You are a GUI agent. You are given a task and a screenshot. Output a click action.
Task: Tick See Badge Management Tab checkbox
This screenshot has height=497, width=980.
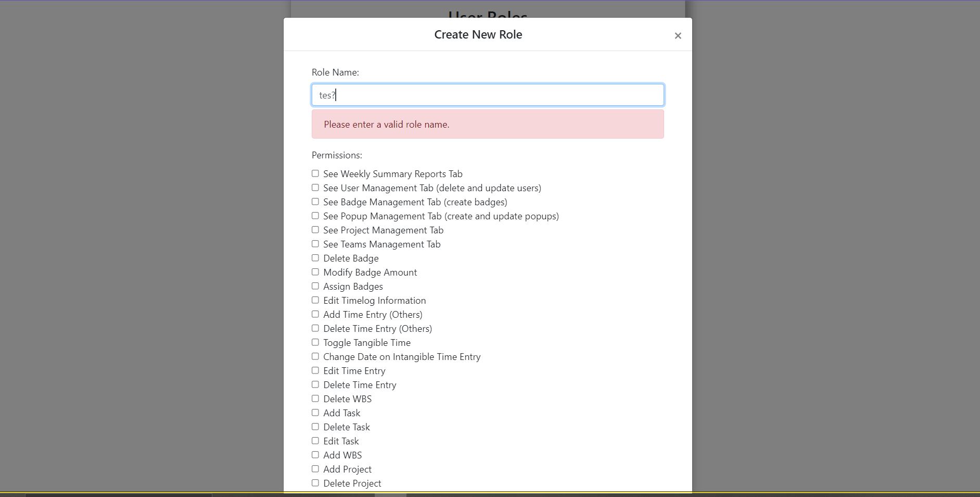(315, 202)
